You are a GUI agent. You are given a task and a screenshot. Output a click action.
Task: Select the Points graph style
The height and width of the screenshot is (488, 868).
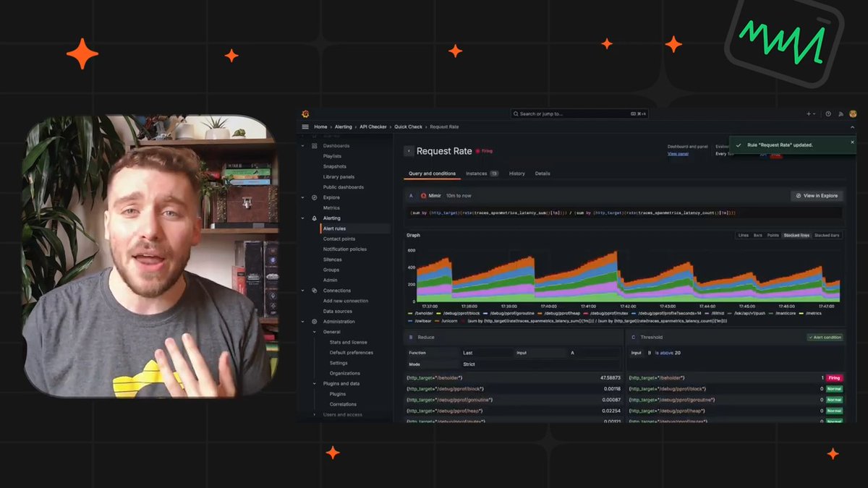[773, 235]
